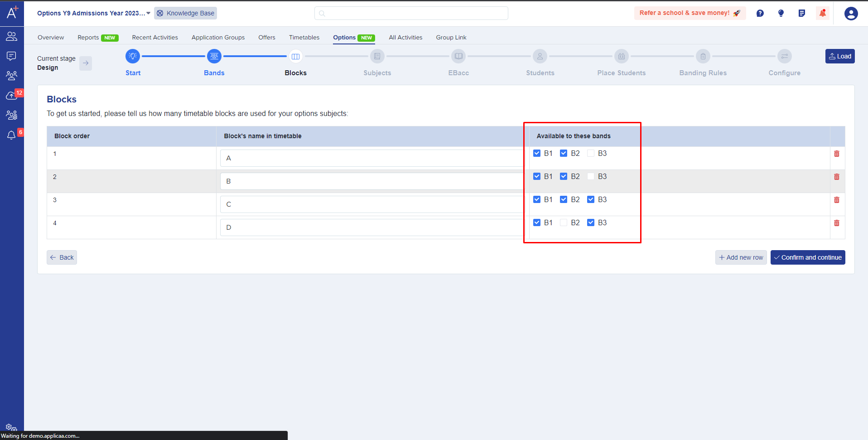Select the Options tab

point(354,38)
